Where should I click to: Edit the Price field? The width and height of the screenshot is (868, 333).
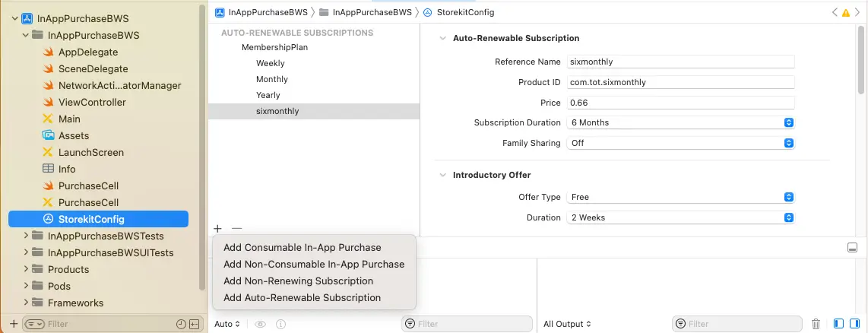pos(681,103)
